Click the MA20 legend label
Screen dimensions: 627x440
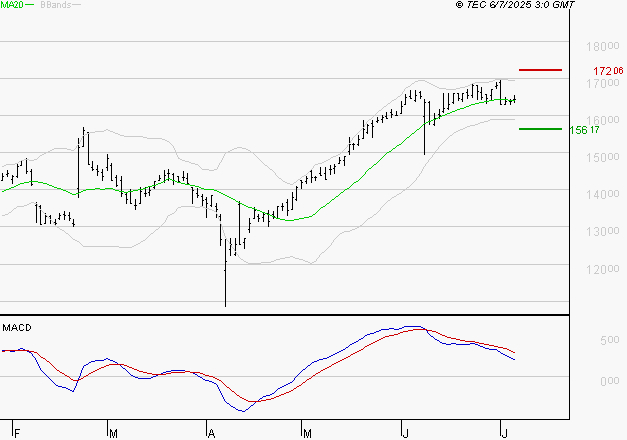pos(12,5)
